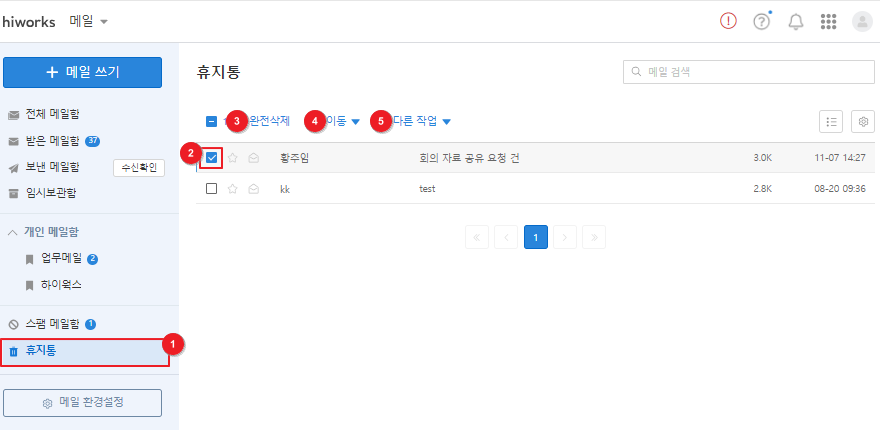Screen dimensions: 880x430
Task: Click the 메일 검색 search field
Action: pyautogui.click(x=749, y=72)
